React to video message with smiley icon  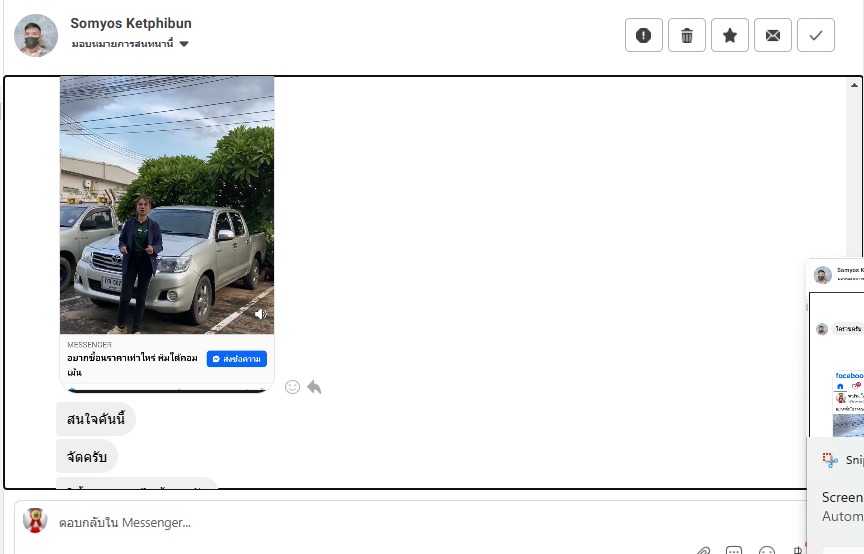pos(293,387)
